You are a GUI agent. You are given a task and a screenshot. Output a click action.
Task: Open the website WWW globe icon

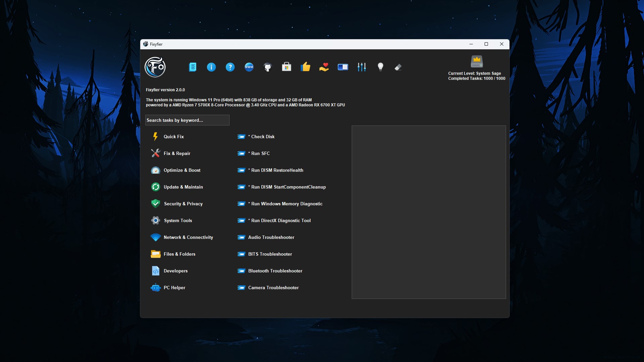[249, 67]
